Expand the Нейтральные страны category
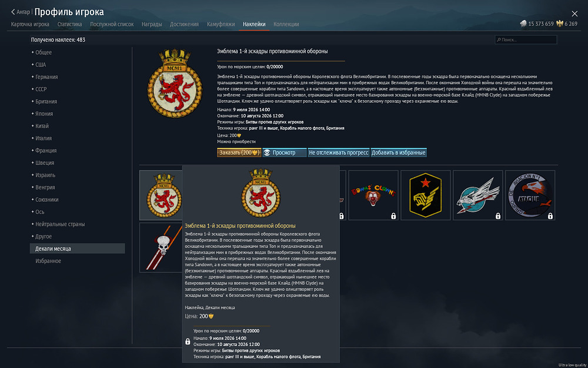 [x=58, y=224]
